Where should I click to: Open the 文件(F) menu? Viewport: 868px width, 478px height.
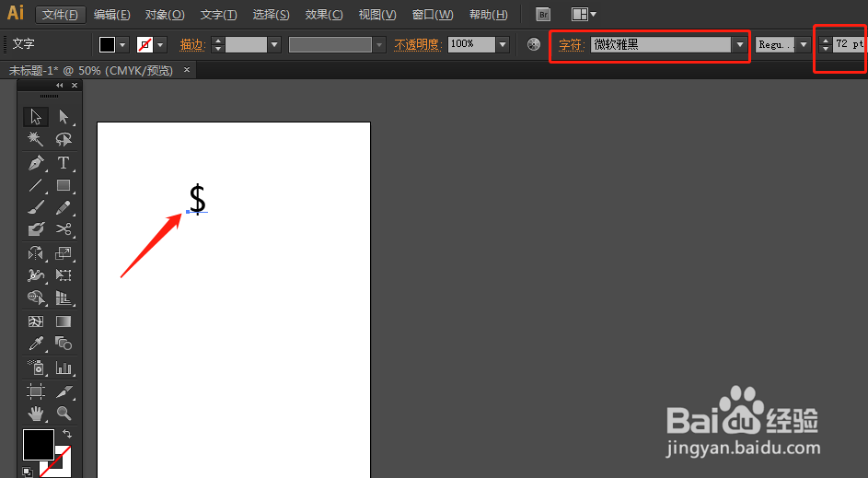click(61, 15)
